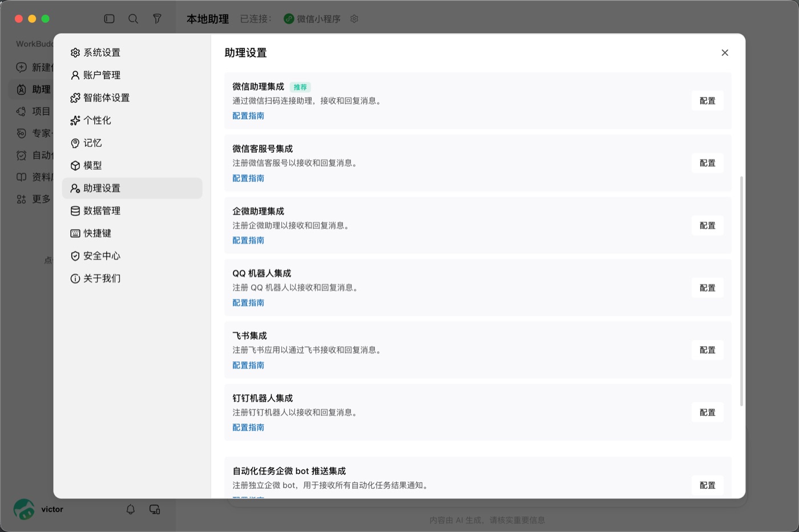Open 专家 in the main window sidebar
The image size is (799, 532).
coord(33,133)
